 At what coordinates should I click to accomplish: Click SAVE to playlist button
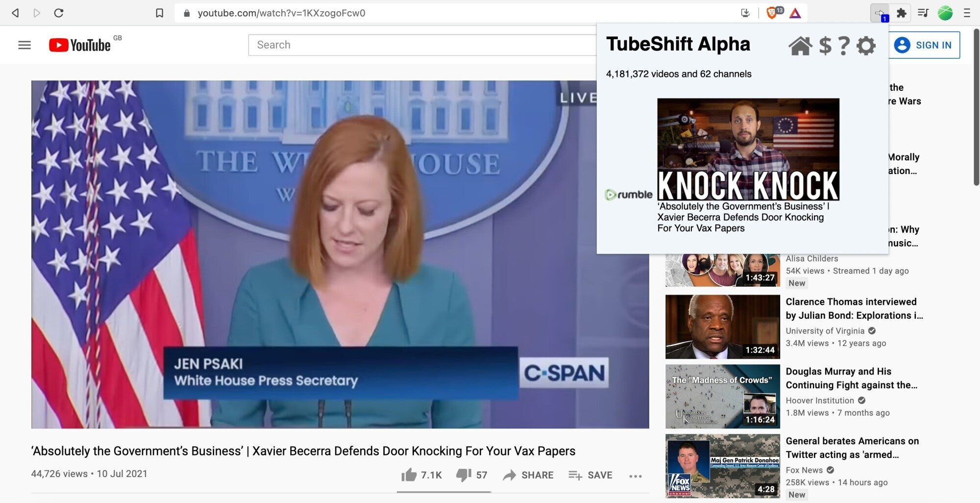590,475
